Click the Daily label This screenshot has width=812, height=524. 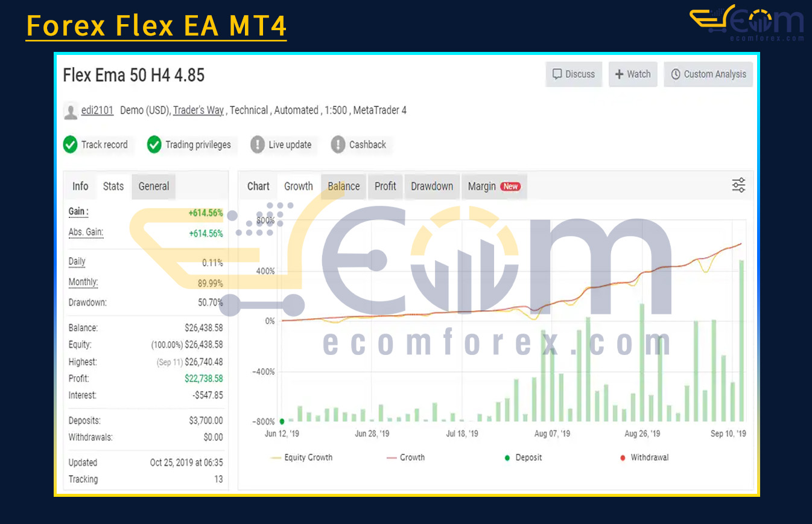pos(77,262)
